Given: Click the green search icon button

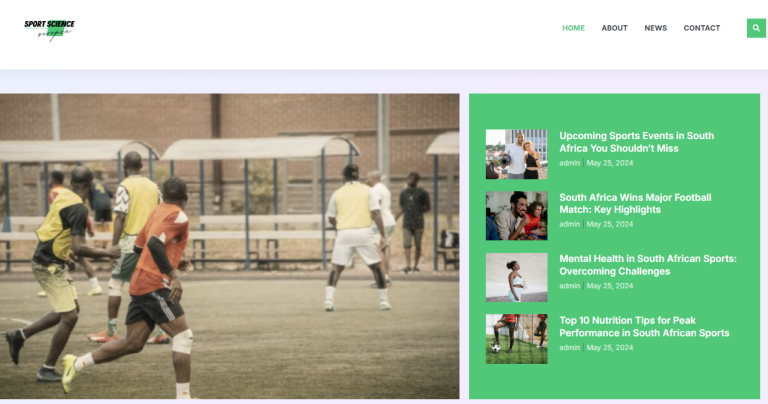Looking at the screenshot, I should coord(756,28).
